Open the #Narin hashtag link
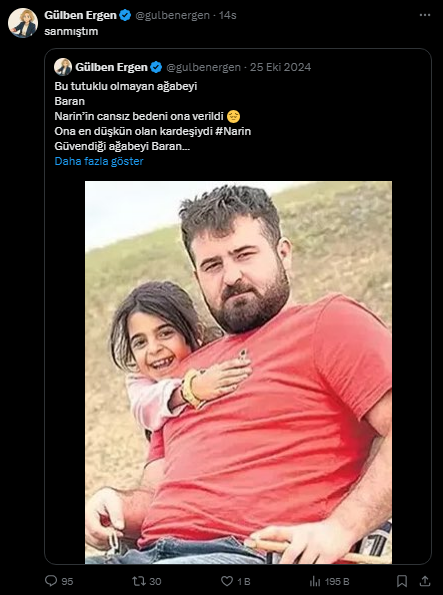This screenshot has height=595, width=443. pyautogui.click(x=233, y=131)
